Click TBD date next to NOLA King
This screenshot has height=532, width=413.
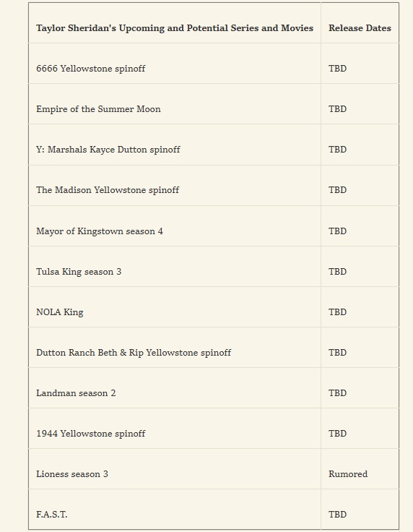pos(337,312)
